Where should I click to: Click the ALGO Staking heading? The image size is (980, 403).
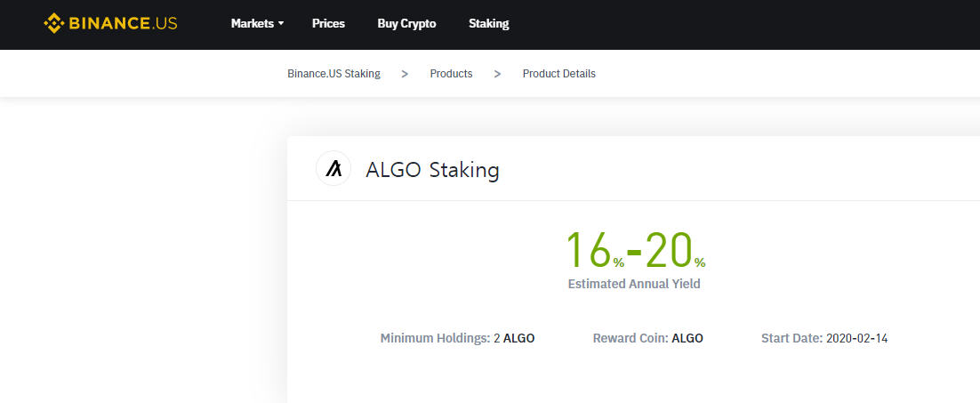pyautogui.click(x=432, y=170)
